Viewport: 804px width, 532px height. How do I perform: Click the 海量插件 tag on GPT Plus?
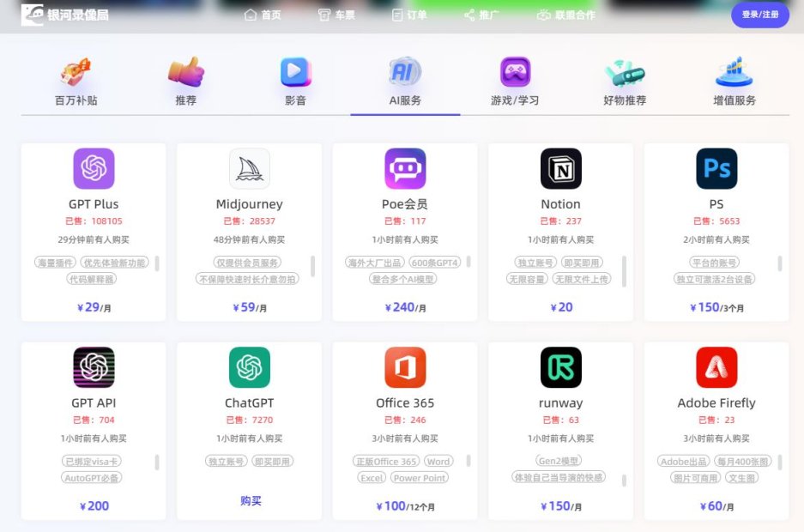[56, 263]
